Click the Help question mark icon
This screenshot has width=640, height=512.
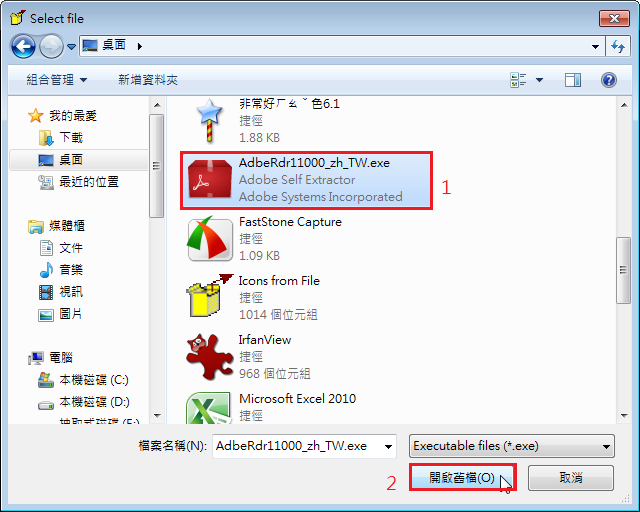click(608, 80)
